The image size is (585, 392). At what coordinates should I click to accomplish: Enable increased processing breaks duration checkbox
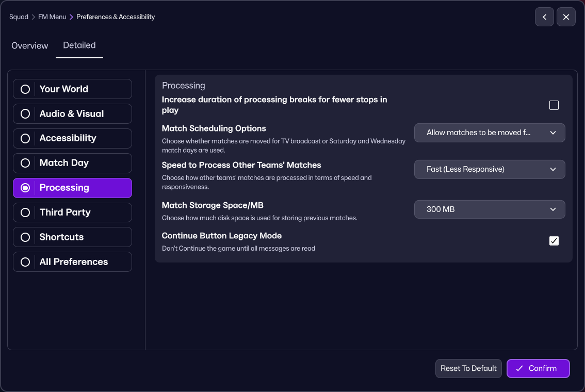point(554,105)
